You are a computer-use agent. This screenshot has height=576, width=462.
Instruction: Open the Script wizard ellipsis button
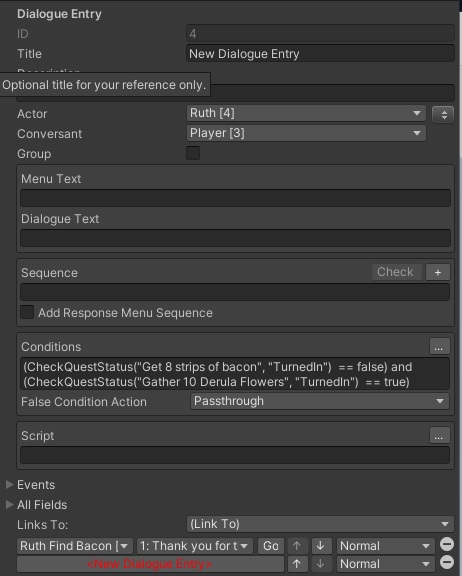tap(440, 435)
